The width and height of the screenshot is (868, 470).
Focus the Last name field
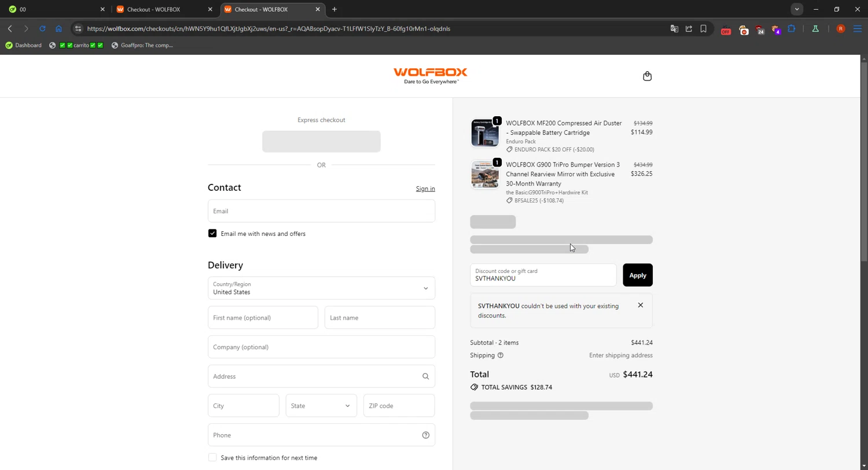[380, 317]
